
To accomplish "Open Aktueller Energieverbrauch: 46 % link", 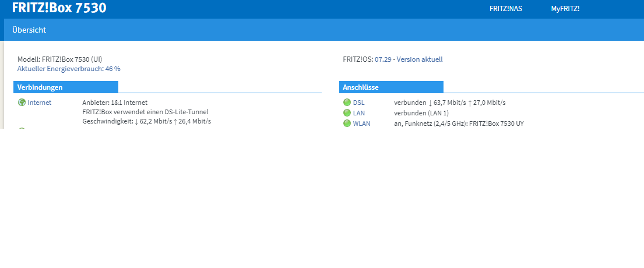I will [69, 69].
